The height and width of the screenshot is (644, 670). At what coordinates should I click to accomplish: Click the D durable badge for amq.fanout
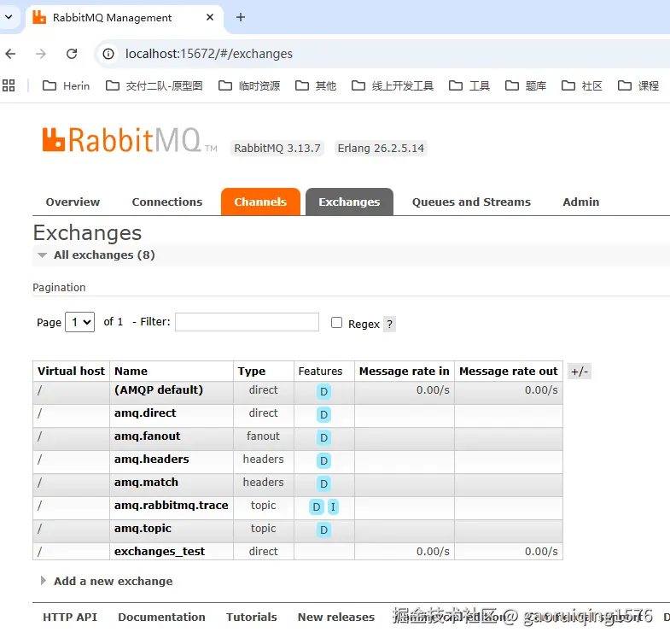click(x=323, y=437)
